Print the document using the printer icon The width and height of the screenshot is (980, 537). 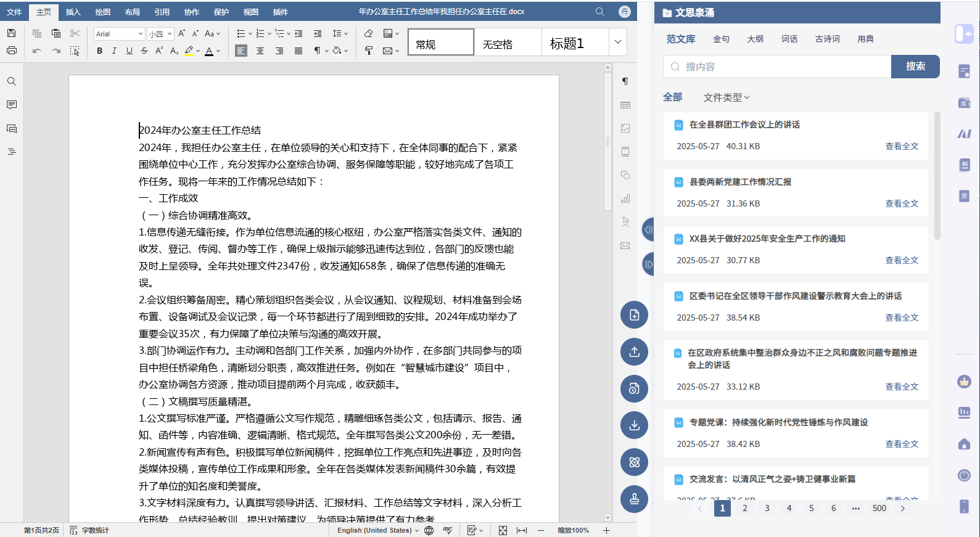pyautogui.click(x=12, y=51)
